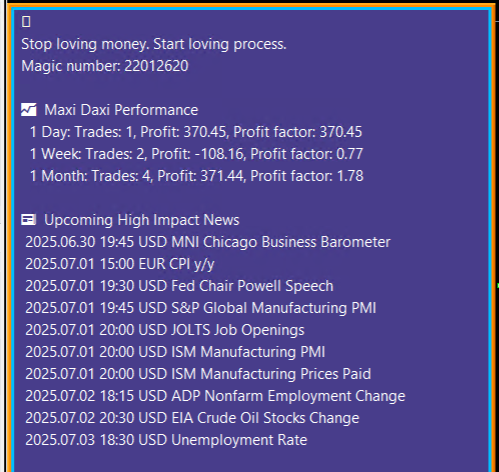The width and height of the screenshot is (499, 472).
Task: Click the news card icon beside Upcoming High Impact News
Action: click(28, 220)
